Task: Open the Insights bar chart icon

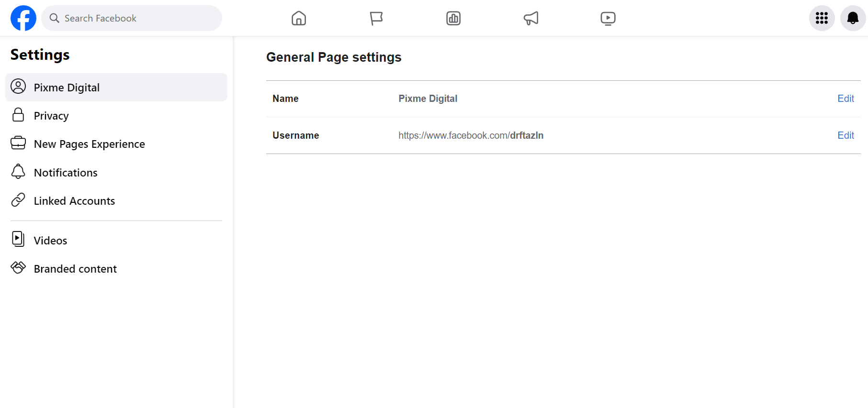Action: point(453,18)
